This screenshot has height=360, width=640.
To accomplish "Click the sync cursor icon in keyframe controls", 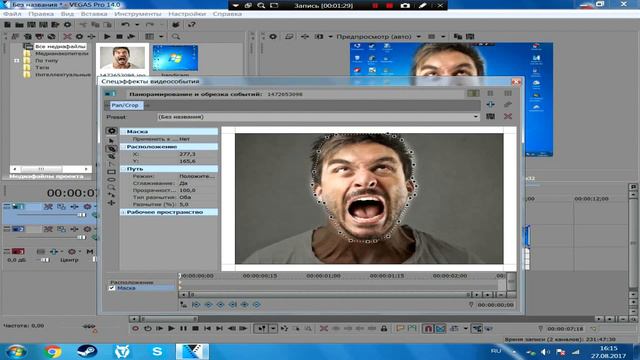I will tap(184, 304).
